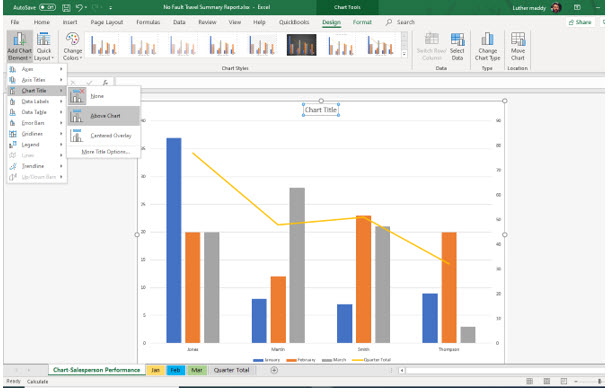Click the New Sheet plus icon
Image resolution: width=608 pixels, height=392 pixels.
274,370
